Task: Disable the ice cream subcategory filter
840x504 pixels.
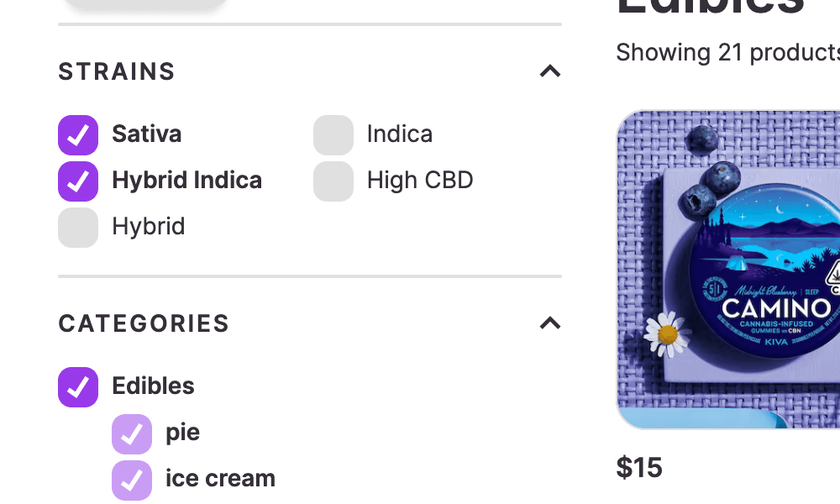Action: point(131,480)
